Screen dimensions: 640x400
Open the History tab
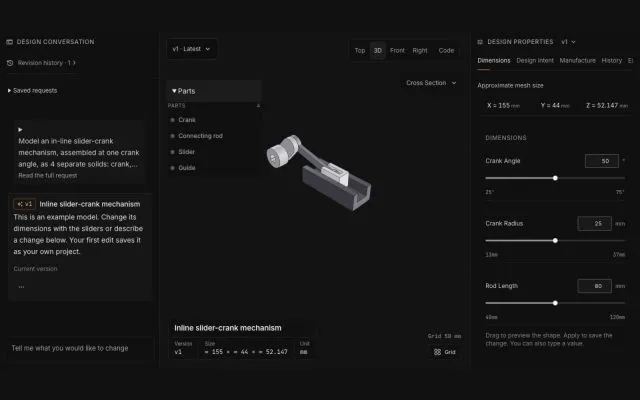(x=611, y=60)
